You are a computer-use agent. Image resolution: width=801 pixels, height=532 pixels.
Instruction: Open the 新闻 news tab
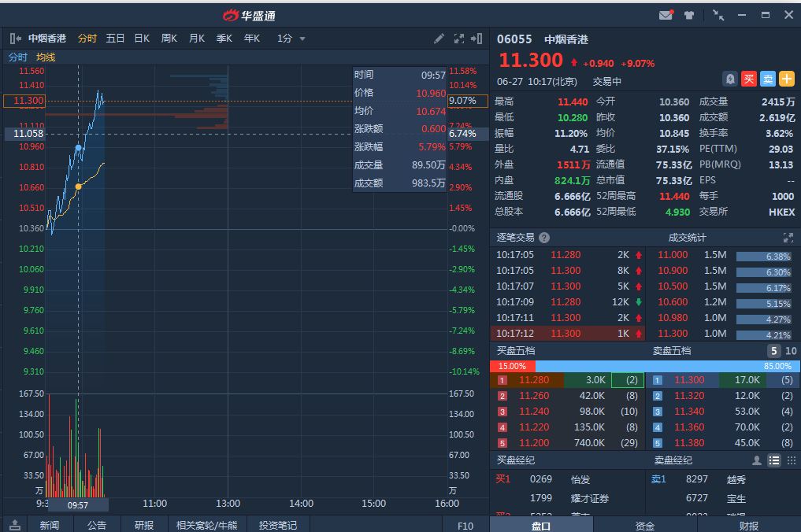pyautogui.click(x=50, y=525)
